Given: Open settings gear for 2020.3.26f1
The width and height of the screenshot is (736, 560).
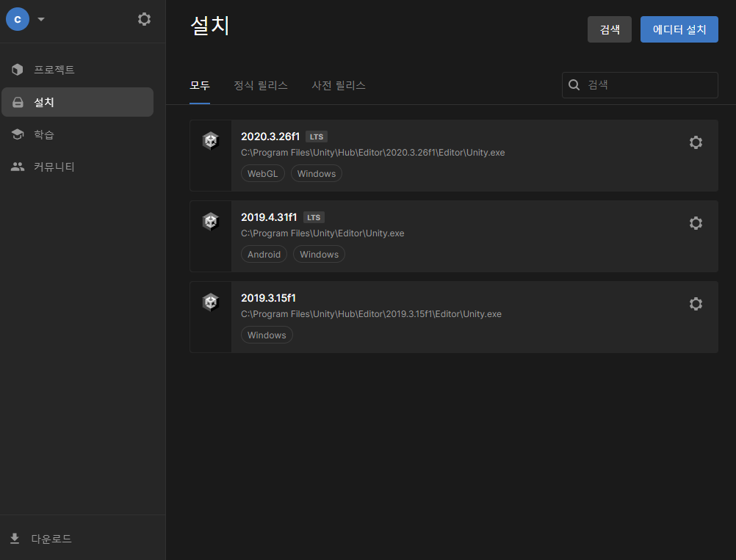Looking at the screenshot, I should [x=696, y=142].
